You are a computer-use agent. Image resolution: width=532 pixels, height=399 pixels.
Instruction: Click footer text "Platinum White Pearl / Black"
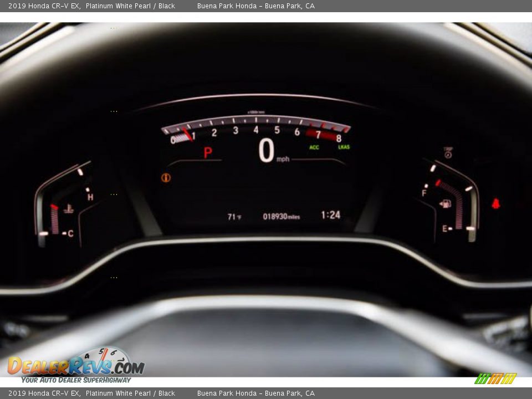(x=130, y=393)
